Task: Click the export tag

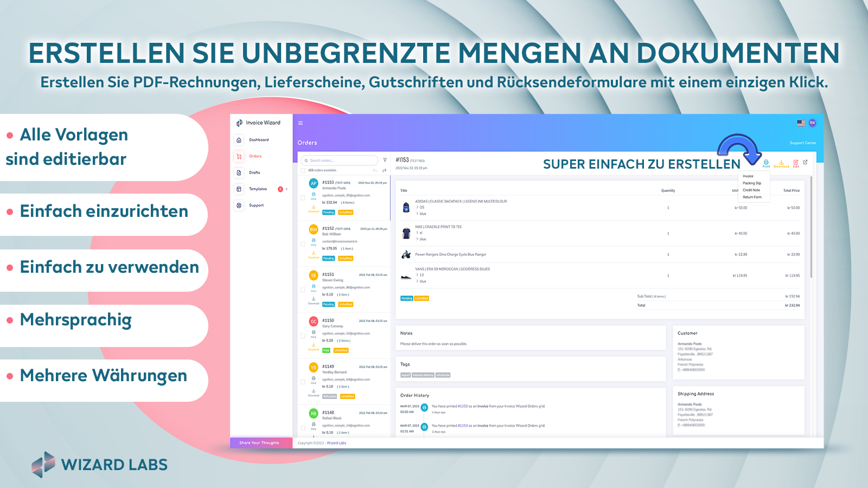Action: click(x=405, y=375)
